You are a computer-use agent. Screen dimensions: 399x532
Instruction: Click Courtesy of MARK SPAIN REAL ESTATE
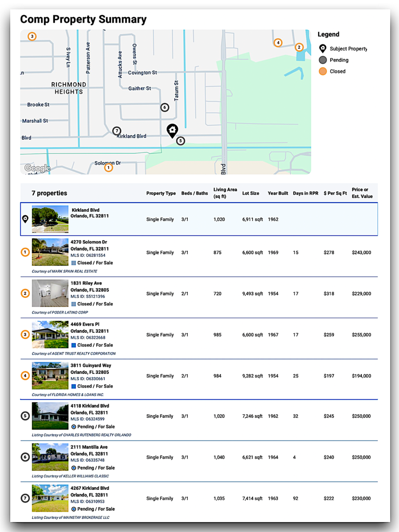64,271
